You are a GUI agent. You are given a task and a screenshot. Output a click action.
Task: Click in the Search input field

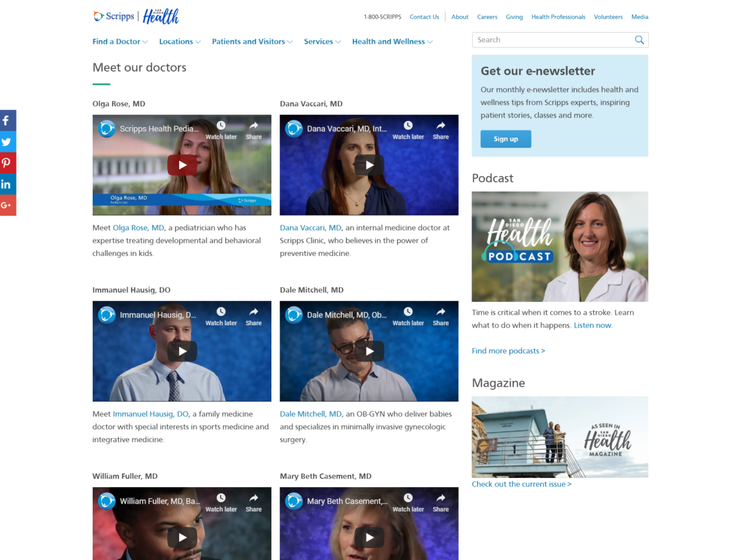553,40
